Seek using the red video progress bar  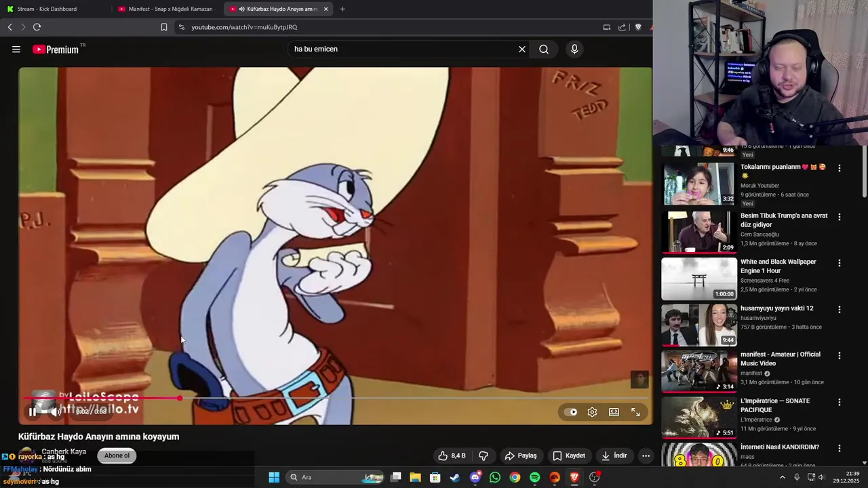336,399
